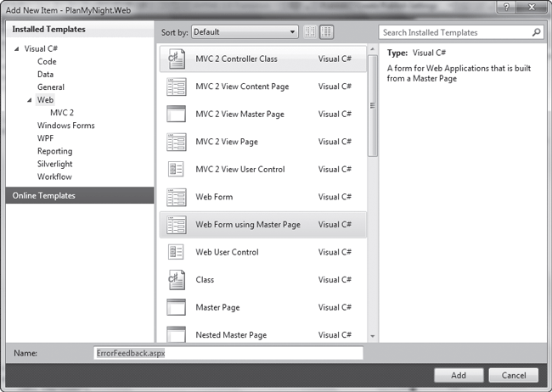Select the MVC 2 View User Control icon

[x=176, y=169]
